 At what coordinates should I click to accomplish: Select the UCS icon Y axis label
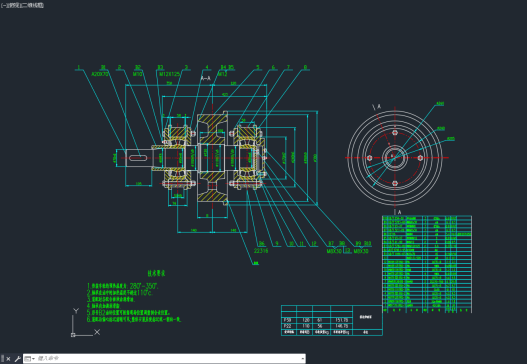(x=76, y=311)
